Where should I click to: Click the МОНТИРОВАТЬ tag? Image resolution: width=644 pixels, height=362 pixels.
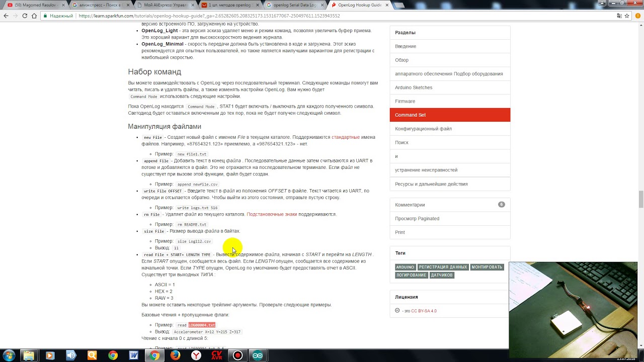(x=487, y=267)
